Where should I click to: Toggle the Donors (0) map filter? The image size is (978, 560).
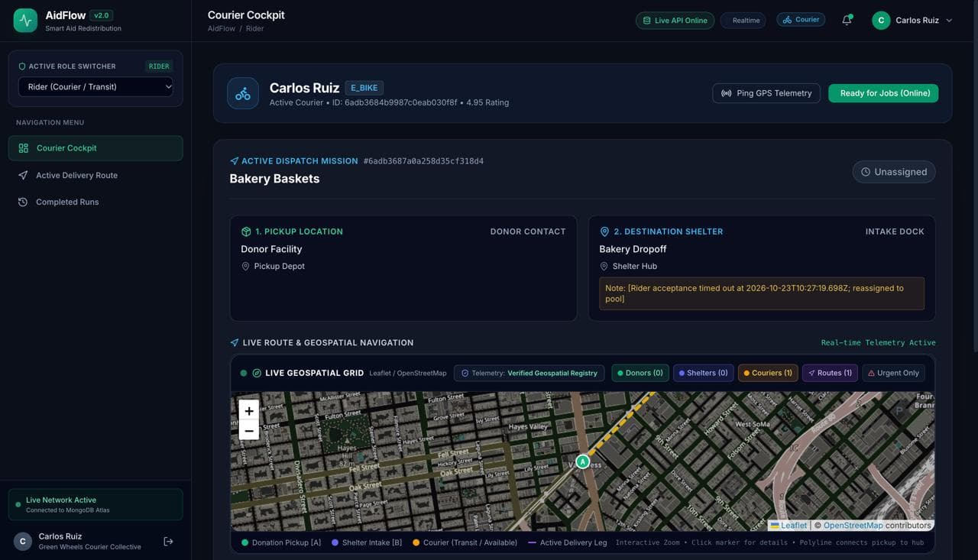(640, 373)
